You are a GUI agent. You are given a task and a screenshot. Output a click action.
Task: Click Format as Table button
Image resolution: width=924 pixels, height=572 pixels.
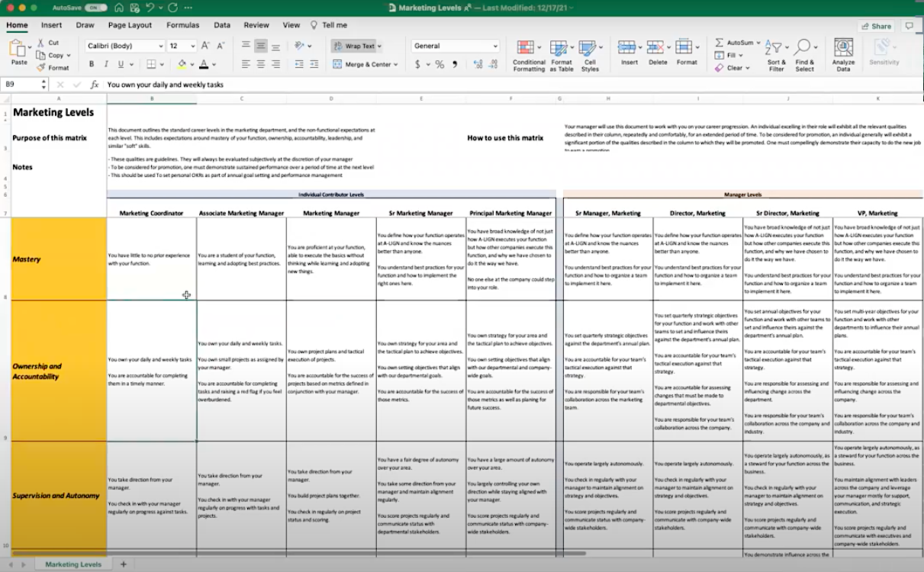(561, 55)
